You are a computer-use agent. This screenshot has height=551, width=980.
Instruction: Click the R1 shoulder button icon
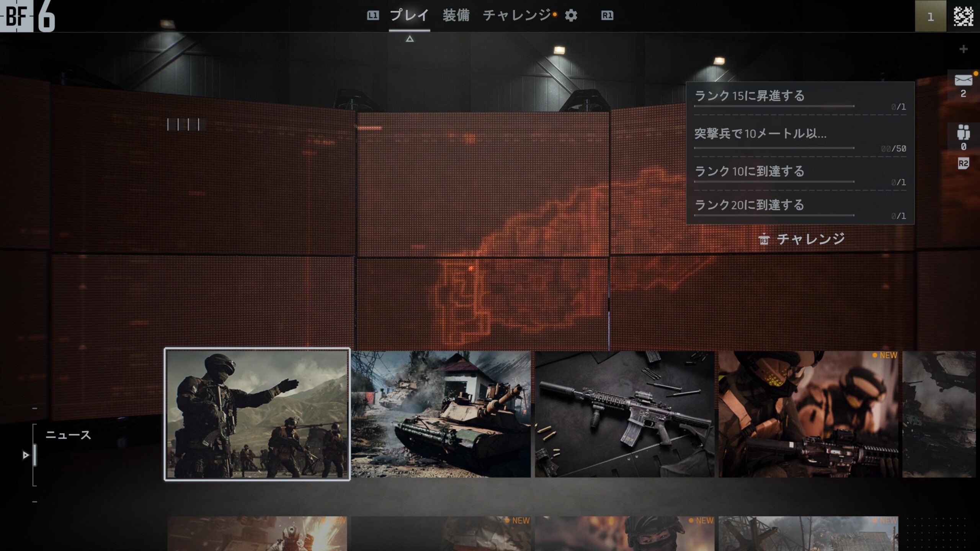click(607, 16)
